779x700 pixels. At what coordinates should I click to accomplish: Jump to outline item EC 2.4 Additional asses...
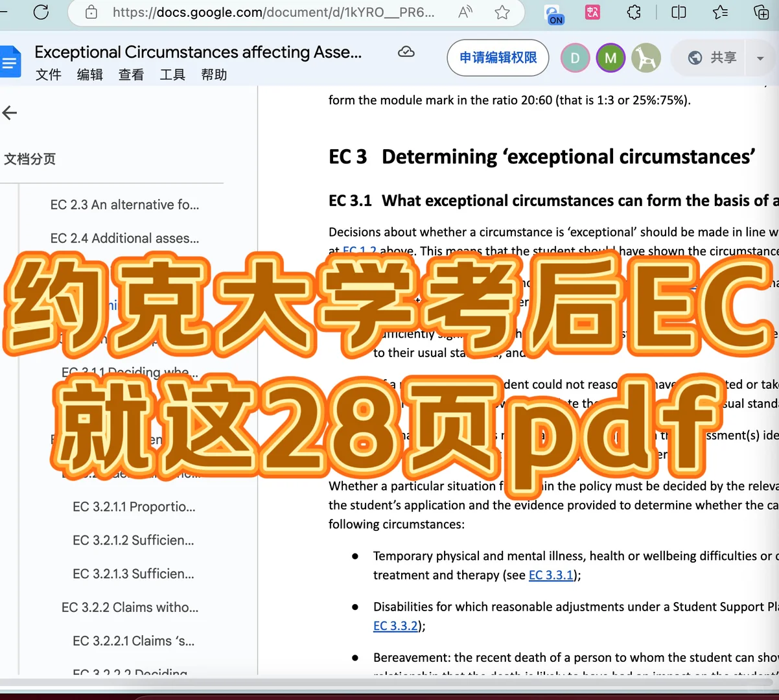click(x=125, y=239)
